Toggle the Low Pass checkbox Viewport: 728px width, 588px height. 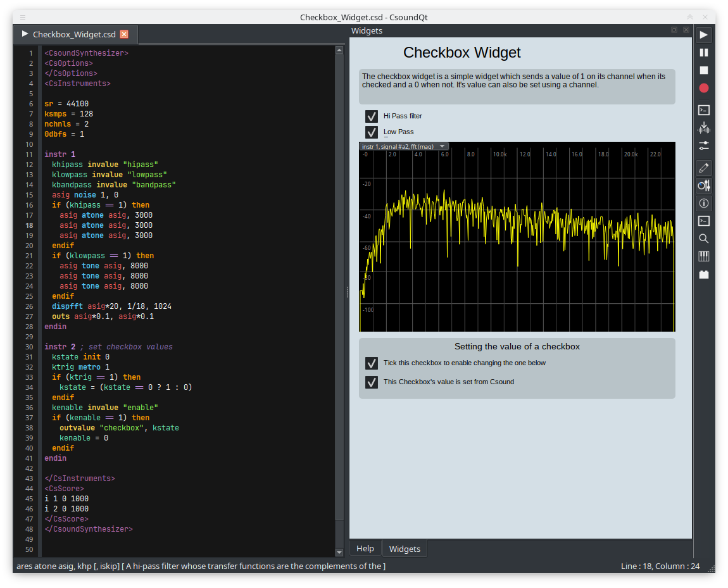(x=372, y=132)
